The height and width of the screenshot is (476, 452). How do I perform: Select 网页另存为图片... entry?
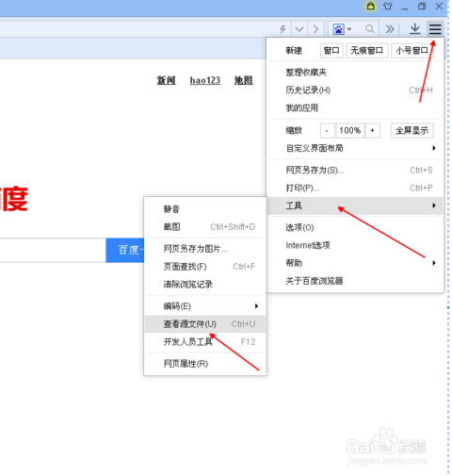(x=205, y=249)
